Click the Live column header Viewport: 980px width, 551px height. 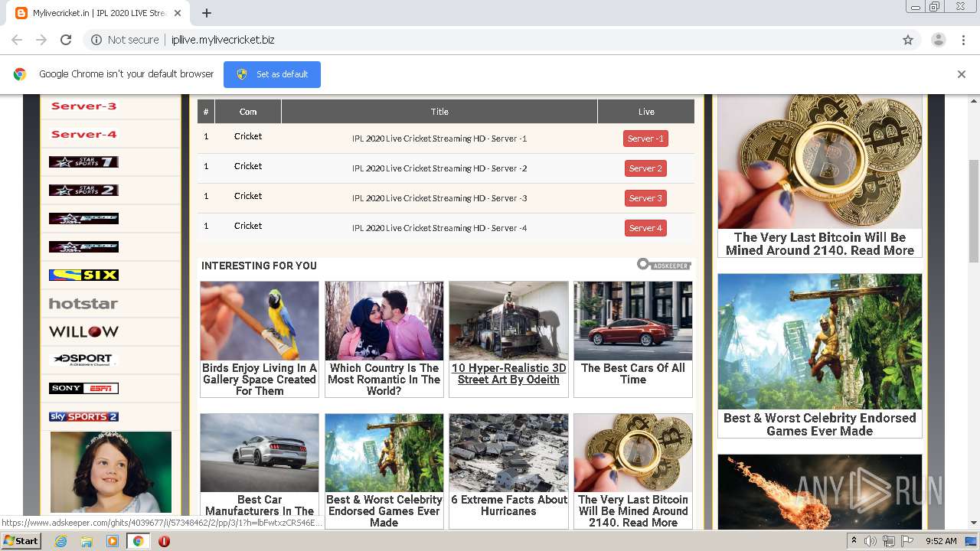[x=646, y=112]
